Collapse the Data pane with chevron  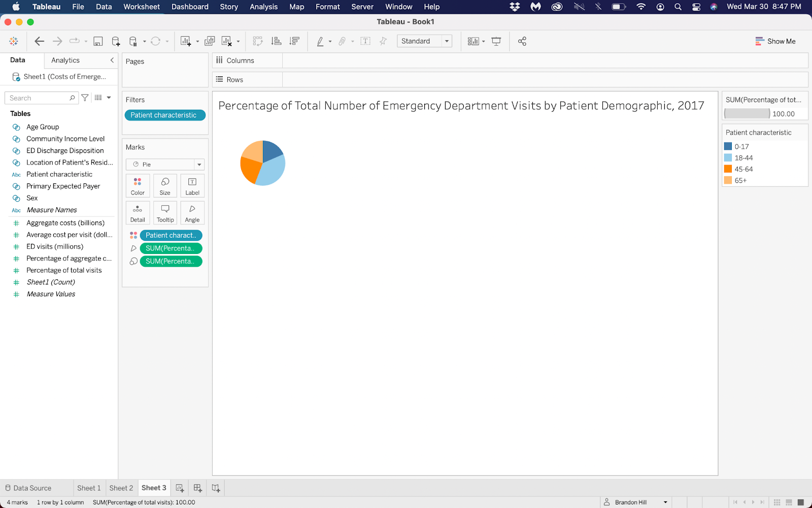[x=112, y=60]
